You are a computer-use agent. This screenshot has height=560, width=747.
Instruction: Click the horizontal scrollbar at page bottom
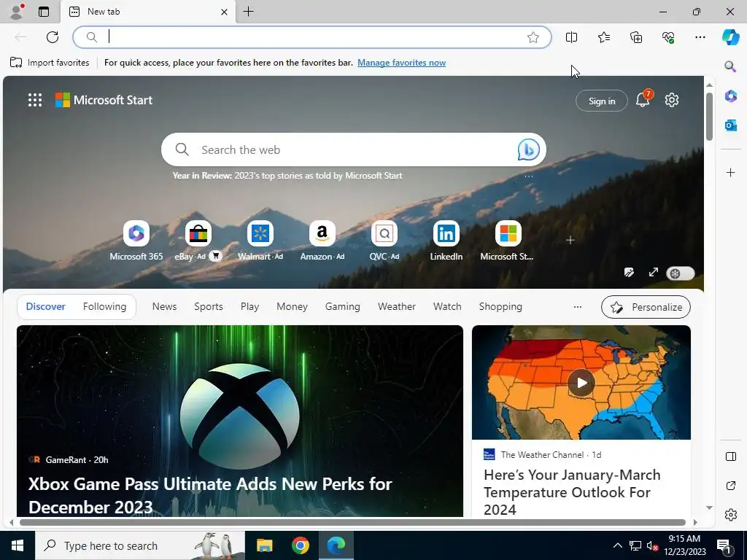pyautogui.click(x=352, y=522)
